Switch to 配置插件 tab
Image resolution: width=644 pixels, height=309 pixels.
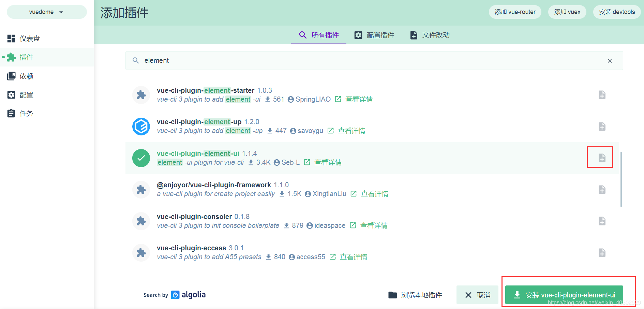click(x=374, y=35)
